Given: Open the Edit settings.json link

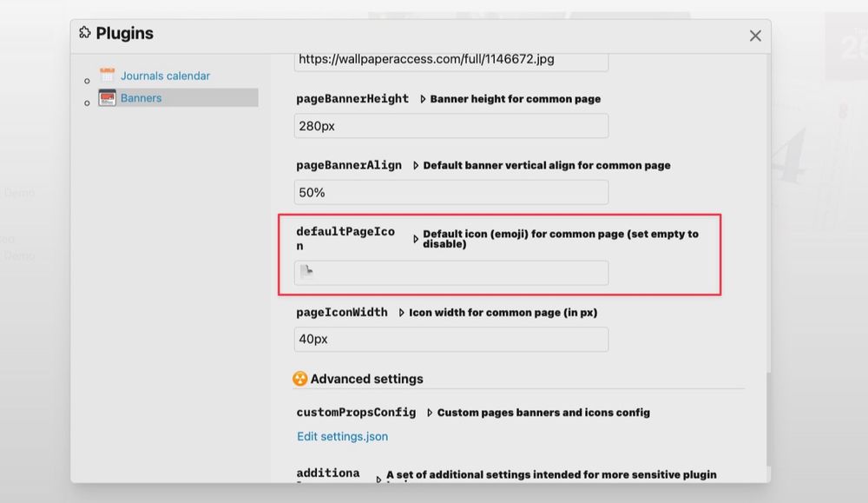Looking at the screenshot, I should tap(341, 436).
